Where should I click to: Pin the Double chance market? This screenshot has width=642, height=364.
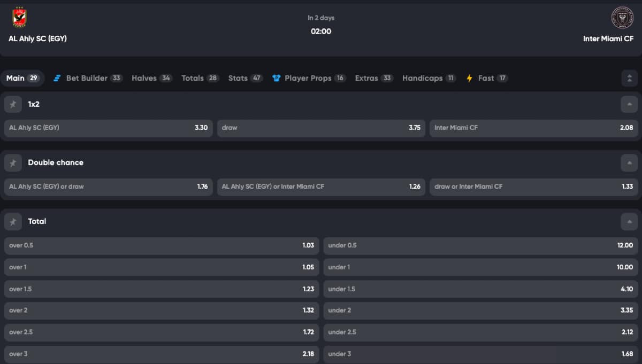point(13,163)
